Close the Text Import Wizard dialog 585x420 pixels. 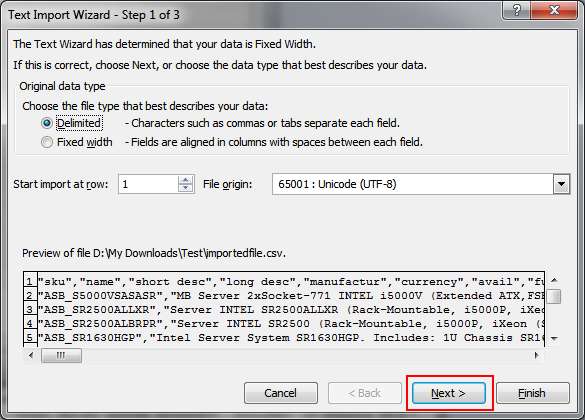[554, 9]
